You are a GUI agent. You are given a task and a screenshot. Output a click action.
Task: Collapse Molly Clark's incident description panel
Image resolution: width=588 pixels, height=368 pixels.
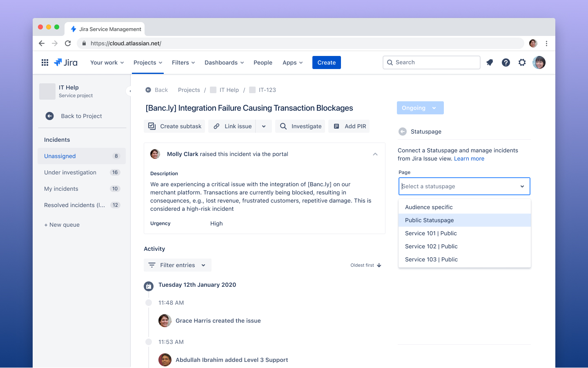click(x=375, y=154)
